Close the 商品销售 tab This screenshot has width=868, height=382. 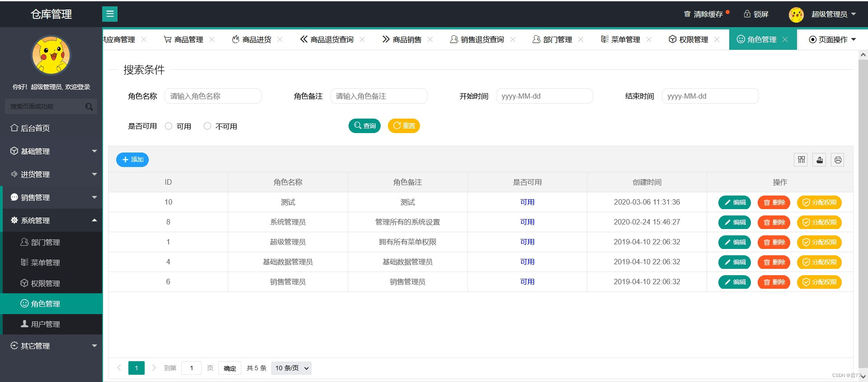pos(430,39)
